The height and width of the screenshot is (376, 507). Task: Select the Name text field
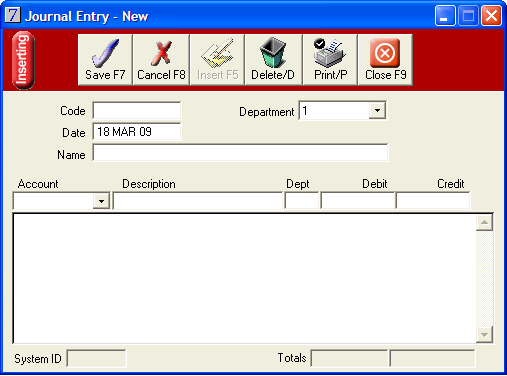240,153
